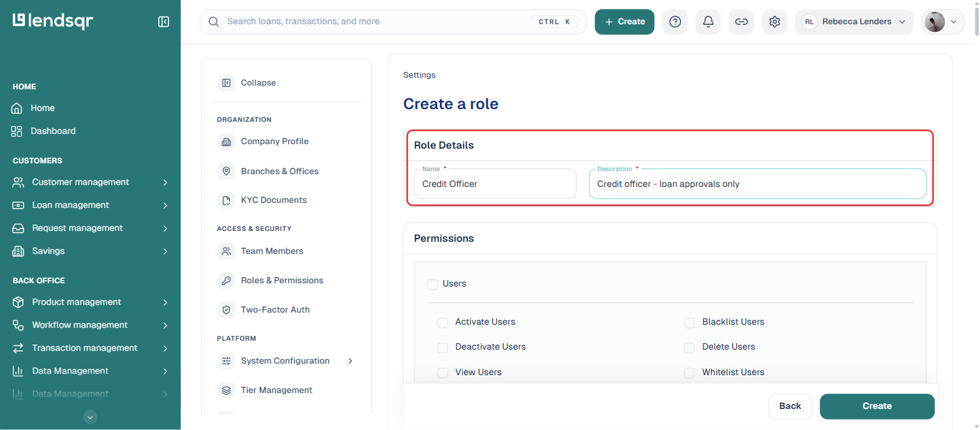
Task: Click the Team Members people icon
Action: tap(226, 251)
